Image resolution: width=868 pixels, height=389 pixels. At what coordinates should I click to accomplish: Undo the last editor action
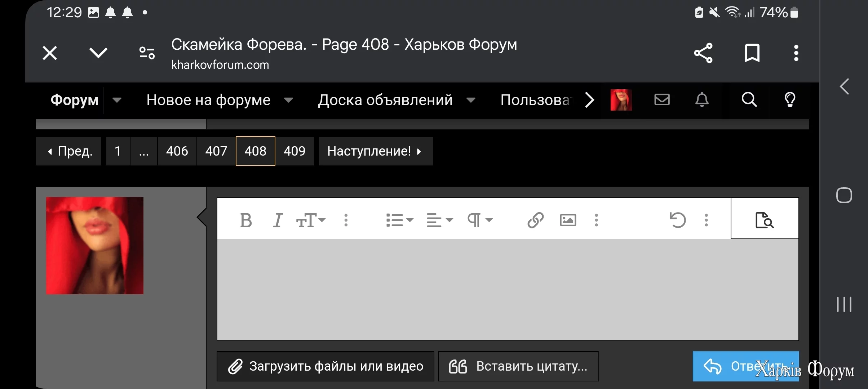(x=677, y=220)
